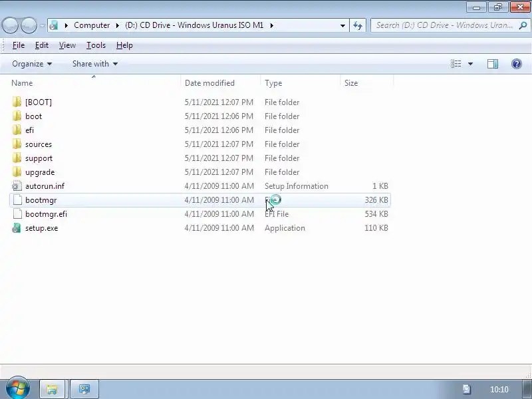Click the bootmgr file icon
The height and width of the screenshot is (399, 532).
tap(17, 200)
